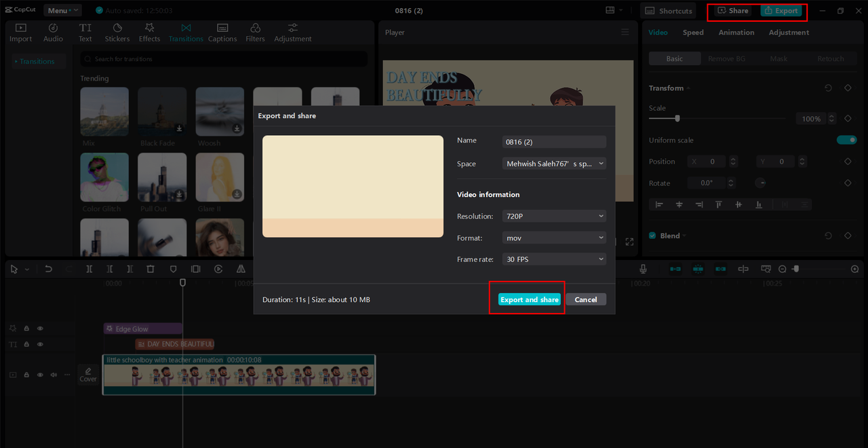
Task: Click the Mirror flip icon in timeline toolbar
Action: [241, 269]
